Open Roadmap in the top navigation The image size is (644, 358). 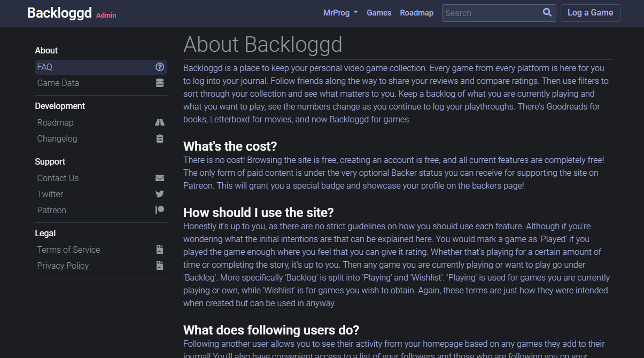417,13
